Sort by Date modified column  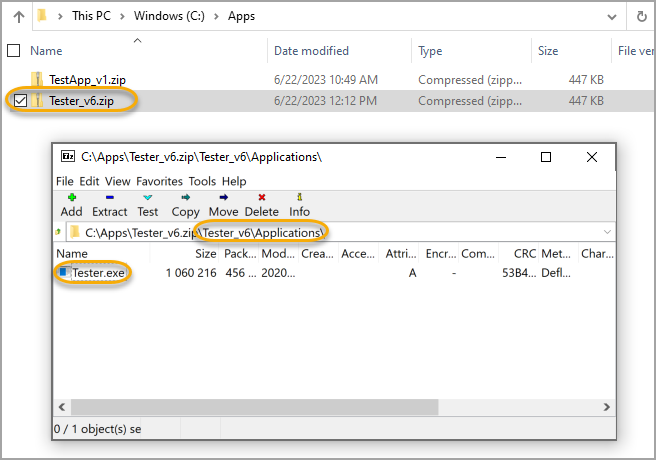[311, 50]
